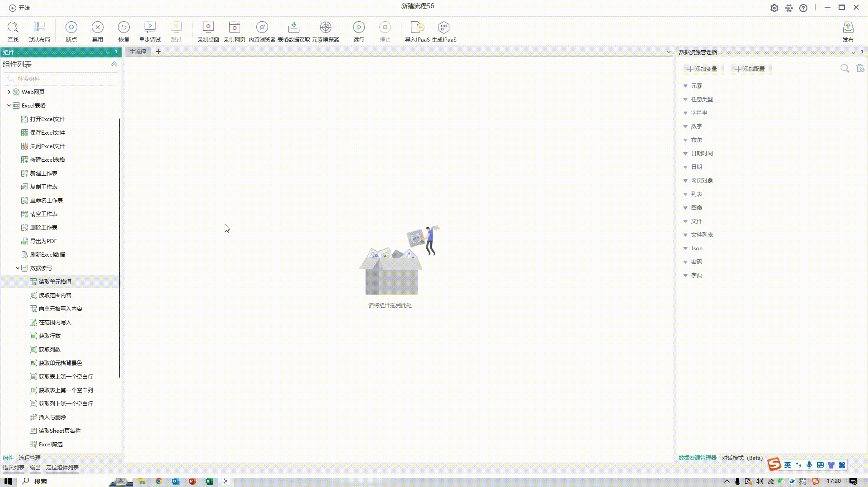This screenshot has width=868, height=487.
Task: Open the tab list dropdown arrow
Action: point(669,52)
